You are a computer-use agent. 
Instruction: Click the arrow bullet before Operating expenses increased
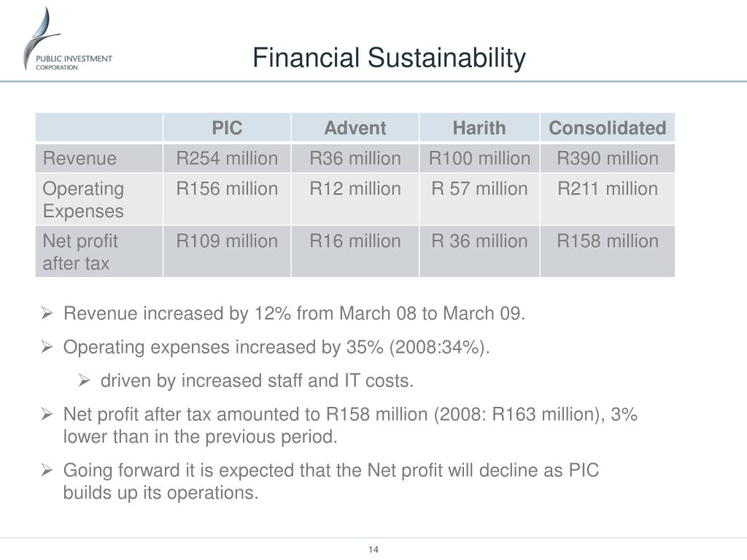point(47,346)
